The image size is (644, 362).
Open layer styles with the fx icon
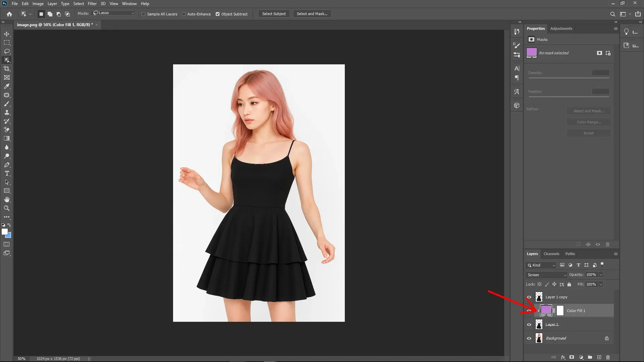coord(562,357)
